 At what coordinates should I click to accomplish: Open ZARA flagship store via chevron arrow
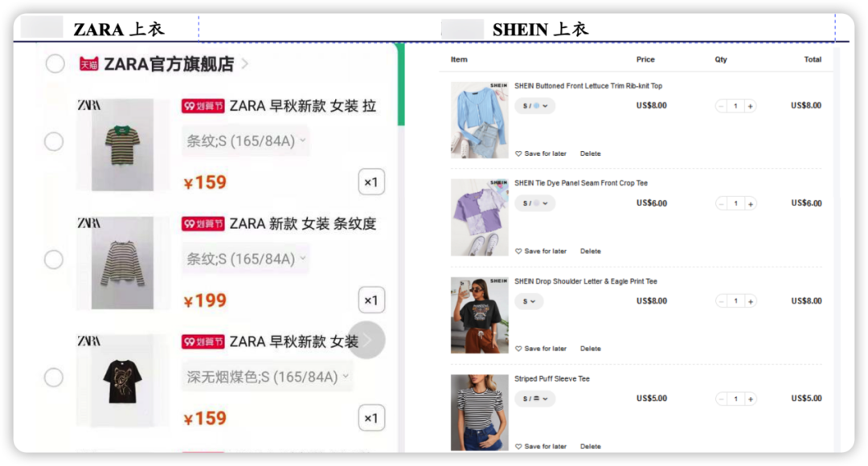[x=244, y=64]
